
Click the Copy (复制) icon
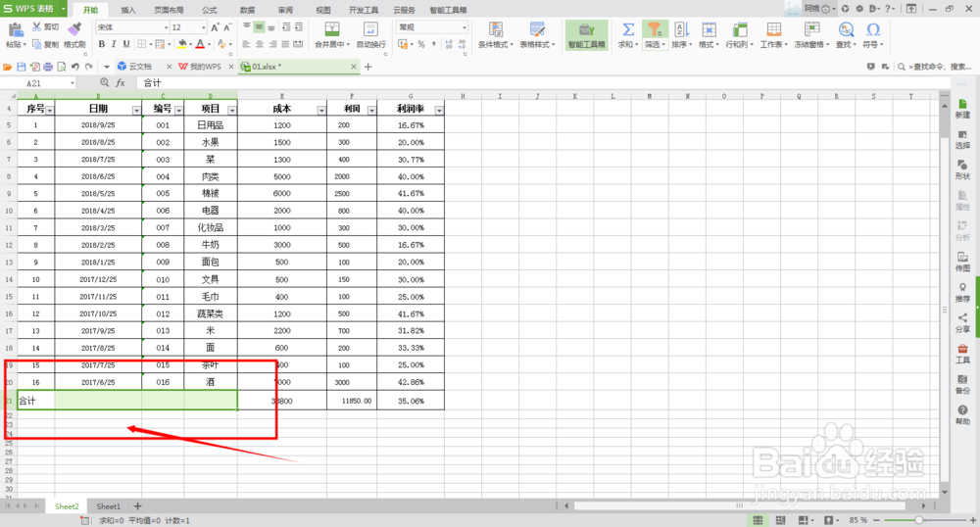37,44
